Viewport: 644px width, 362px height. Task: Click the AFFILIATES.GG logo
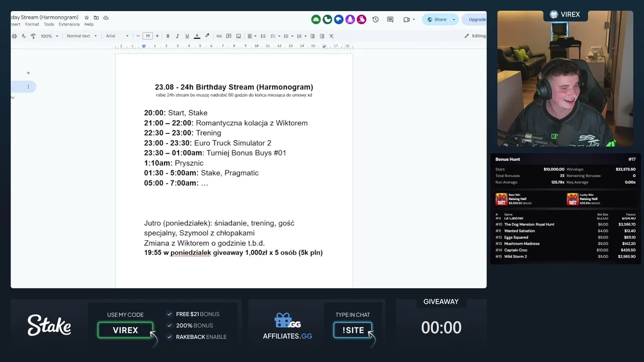tap(287, 327)
